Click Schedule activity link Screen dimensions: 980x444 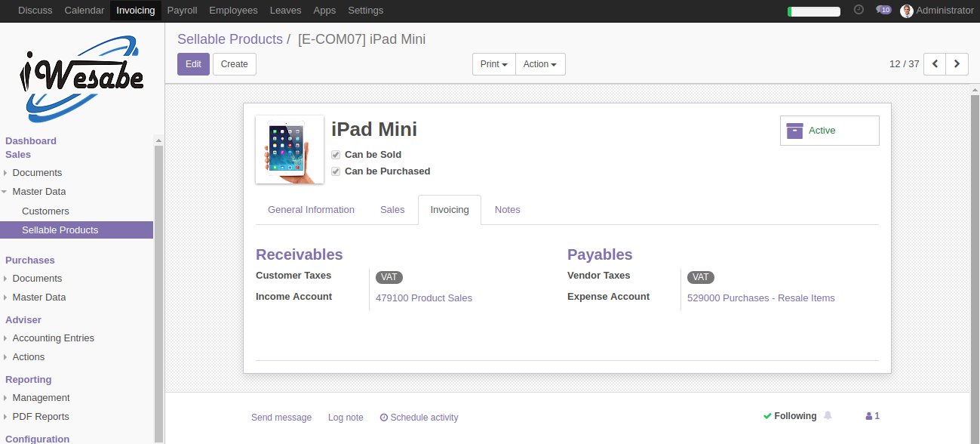click(419, 418)
